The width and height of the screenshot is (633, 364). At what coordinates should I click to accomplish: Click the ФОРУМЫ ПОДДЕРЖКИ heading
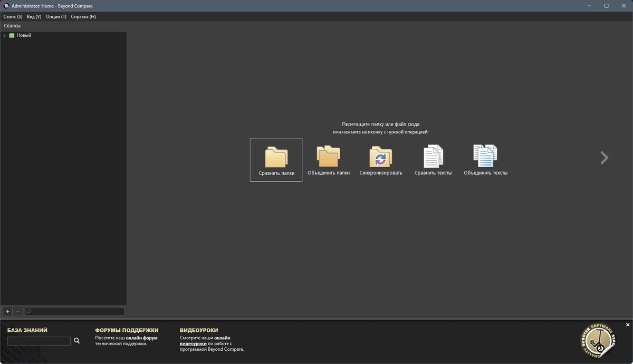click(x=127, y=330)
